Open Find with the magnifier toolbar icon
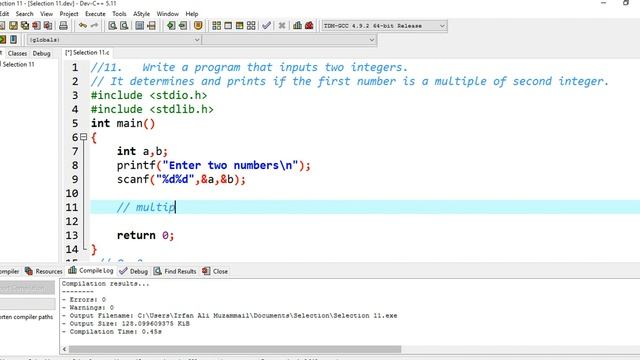 click(112, 26)
